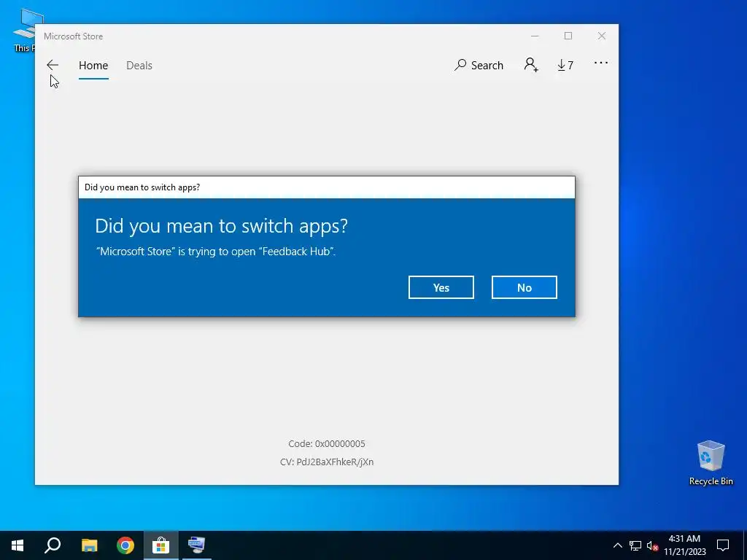
Task: Open the See more ellipsis menu
Action: coord(601,63)
